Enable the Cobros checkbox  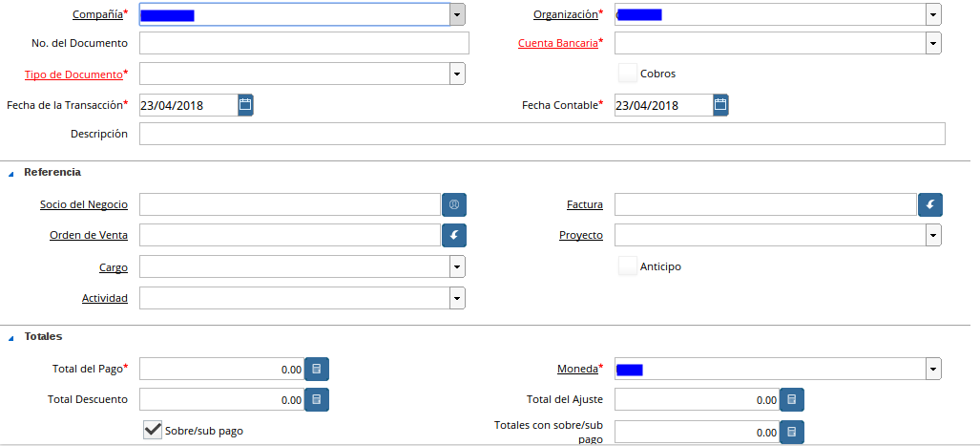click(627, 74)
